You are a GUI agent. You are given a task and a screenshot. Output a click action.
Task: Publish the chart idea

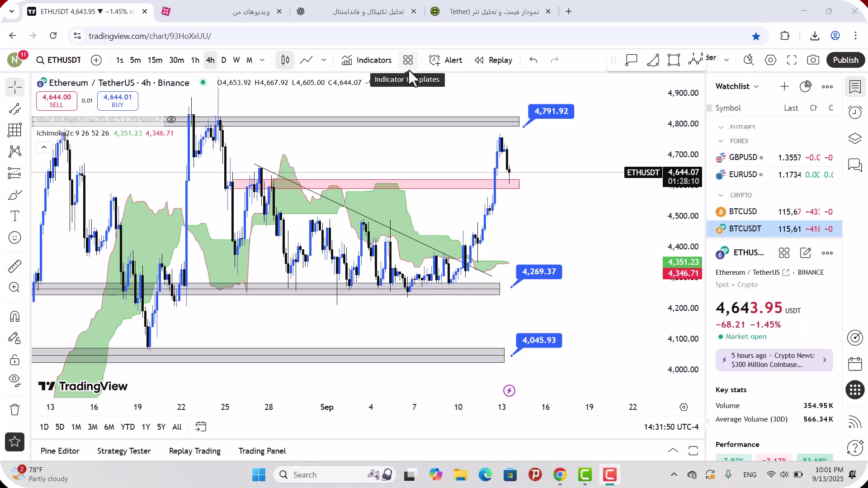point(845,60)
